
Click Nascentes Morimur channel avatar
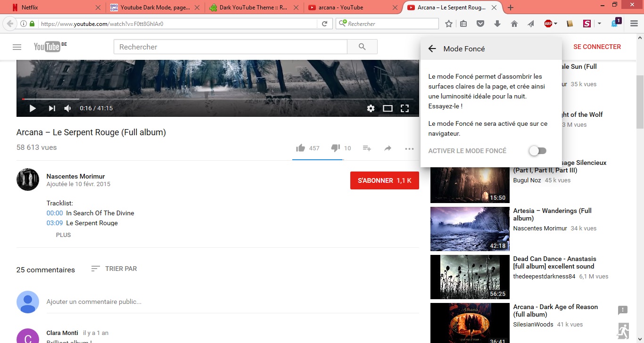click(x=28, y=180)
